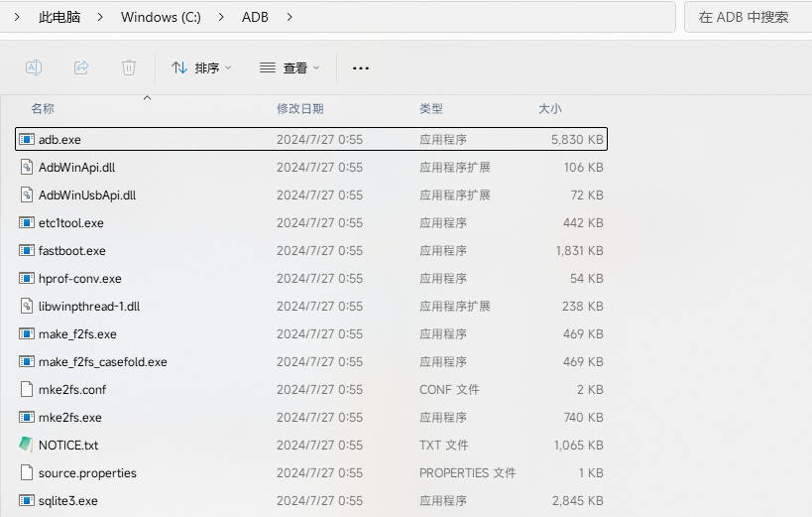Click the mke2fs.conf file icon

click(x=27, y=389)
